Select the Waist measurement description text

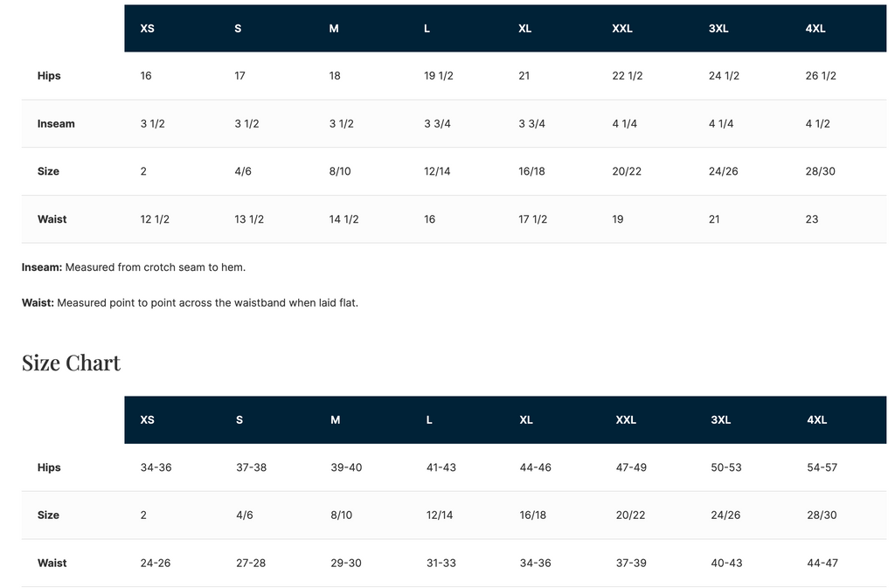click(x=190, y=303)
